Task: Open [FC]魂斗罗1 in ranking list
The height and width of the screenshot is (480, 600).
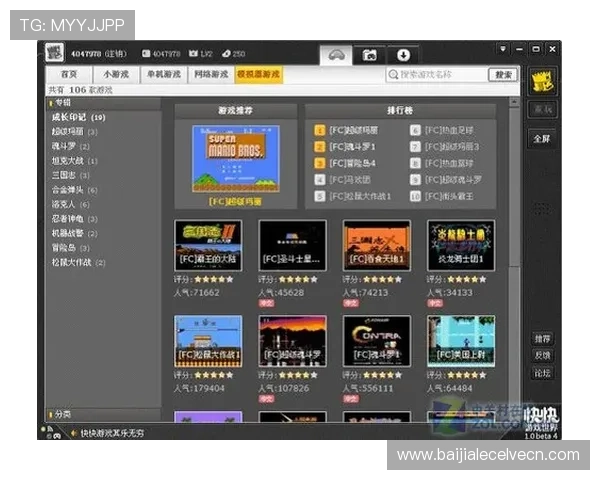Action: 352,147
